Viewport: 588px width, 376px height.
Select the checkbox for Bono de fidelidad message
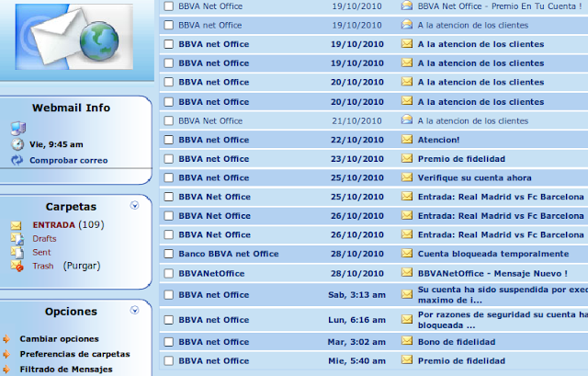[169, 342]
